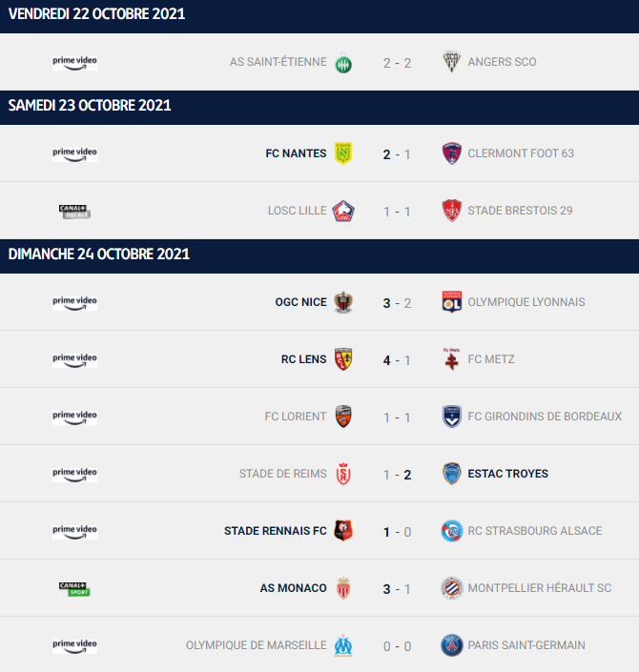639x672 pixels.
Task: Click prime video logo on Marseille match
Action: pos(74,646)
